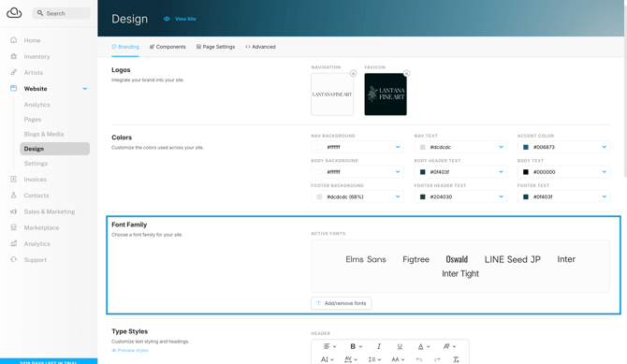Click the Artists brush icon

tap(14, 72)
